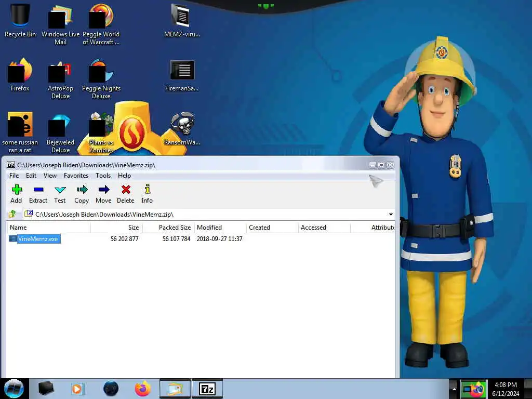Select Bejeweled Deluxe desktop icon
The image size is (532, 399).
click(x=60, y=132)
